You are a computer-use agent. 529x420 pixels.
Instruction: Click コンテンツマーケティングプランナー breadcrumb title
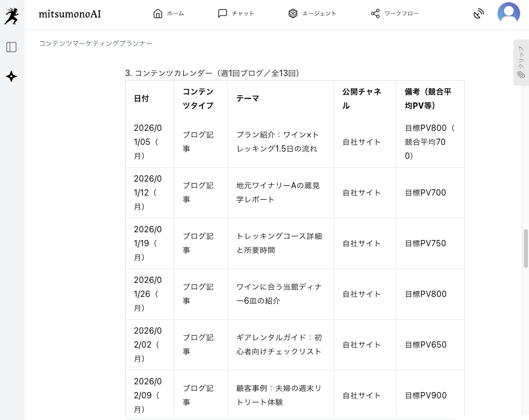96,43
